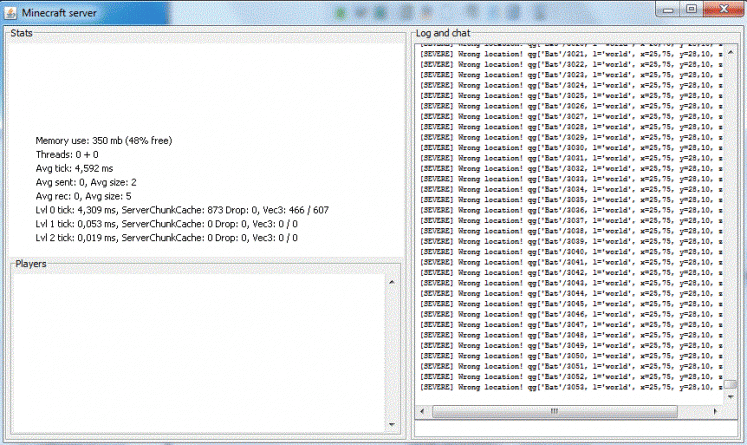Click the 'Players' panel title
The image size is (747, 445).
[x=31, y=263]
